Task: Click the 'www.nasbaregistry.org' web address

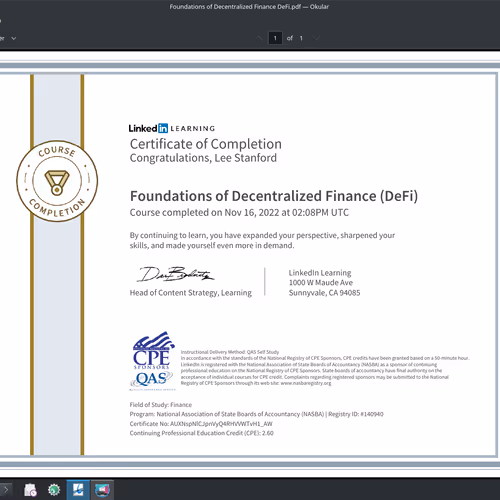Action: click(x=306, y=383)
